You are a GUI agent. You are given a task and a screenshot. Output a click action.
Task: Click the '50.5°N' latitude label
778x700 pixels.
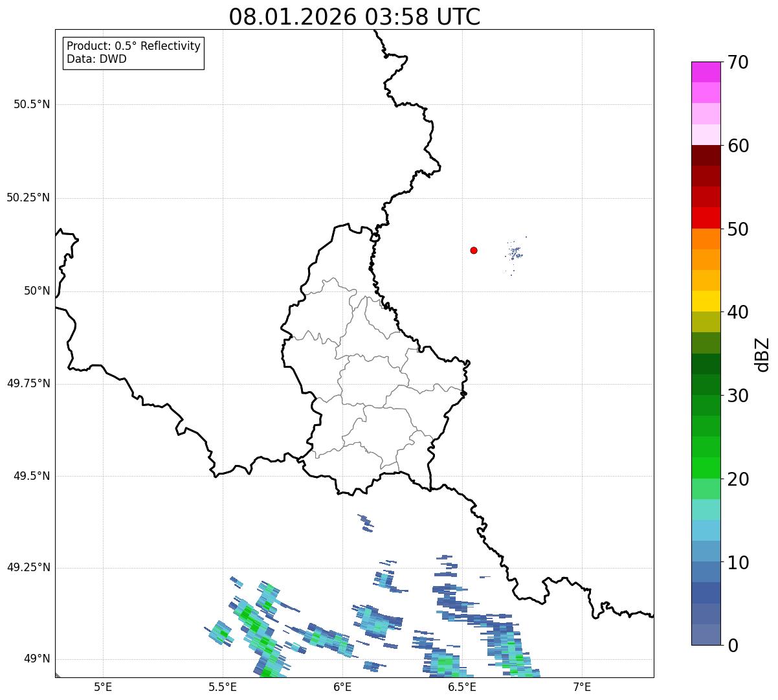click(32, 104)
